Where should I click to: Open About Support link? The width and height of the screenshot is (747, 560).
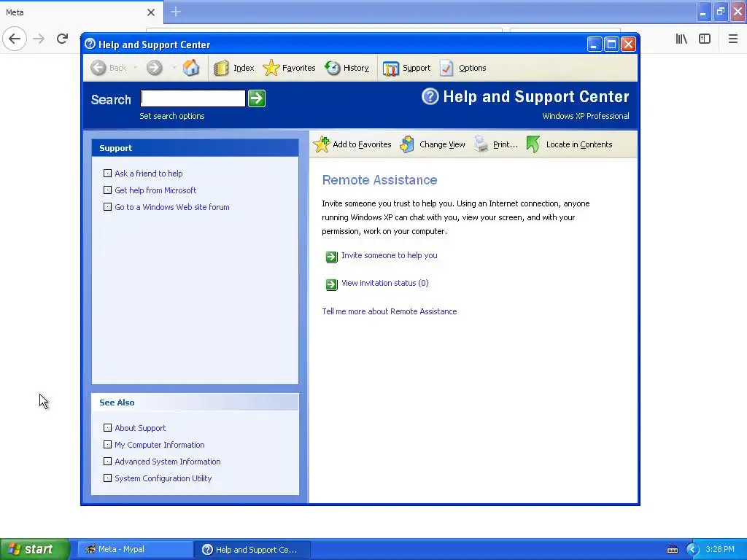click(140, 428)
